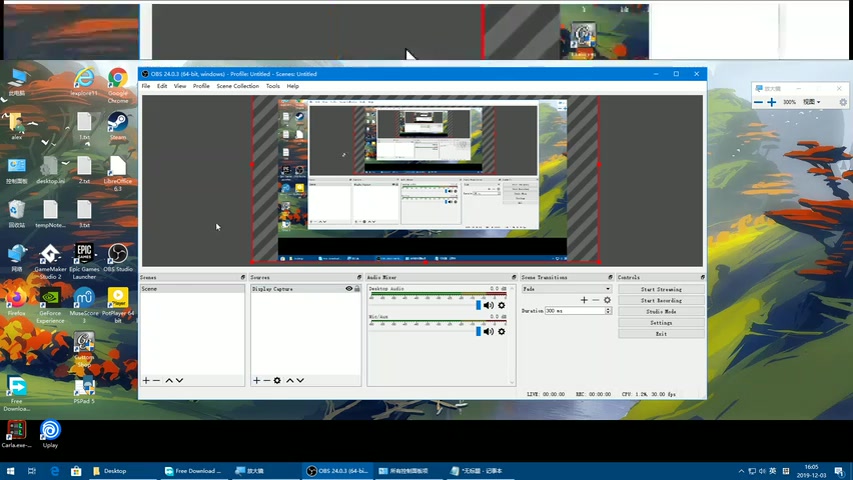Viewport: 853px width, 480px height.
Task: Toggle the lock on Display Capture source
Action: click(357, 289)
